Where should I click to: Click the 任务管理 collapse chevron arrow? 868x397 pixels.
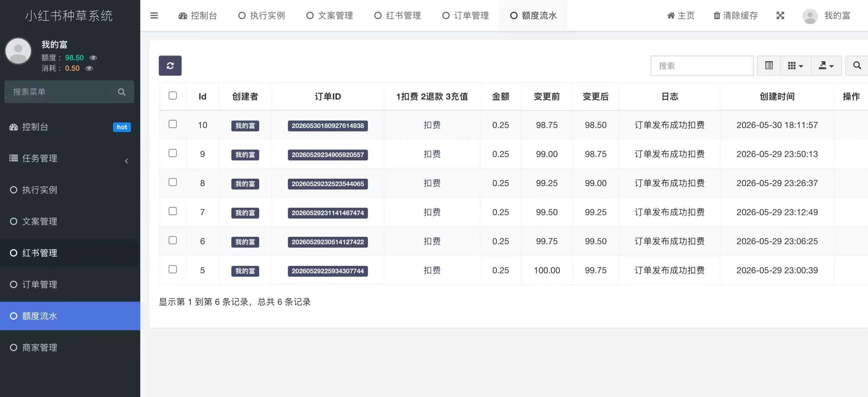point(126,161)
